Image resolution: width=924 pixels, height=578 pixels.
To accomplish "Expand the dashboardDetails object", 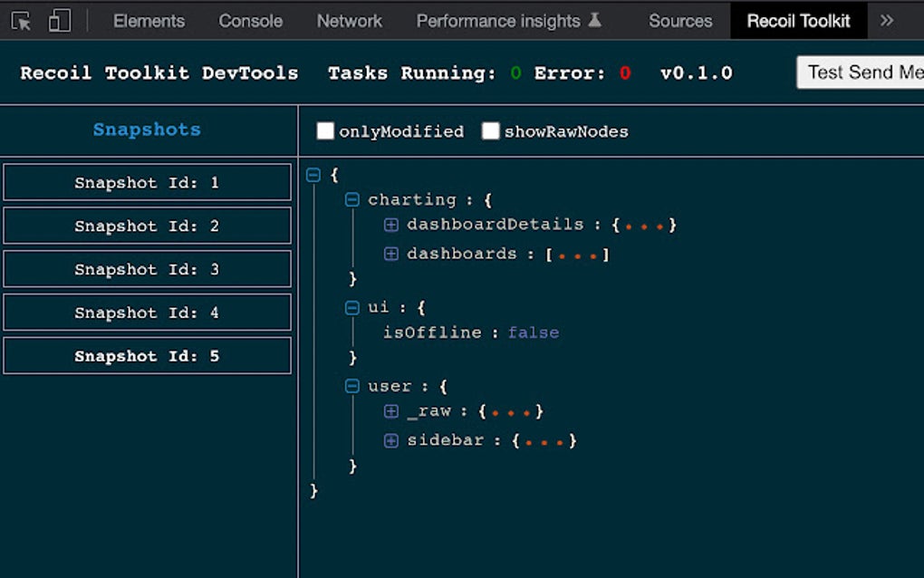I will click(x=390, y=224).
